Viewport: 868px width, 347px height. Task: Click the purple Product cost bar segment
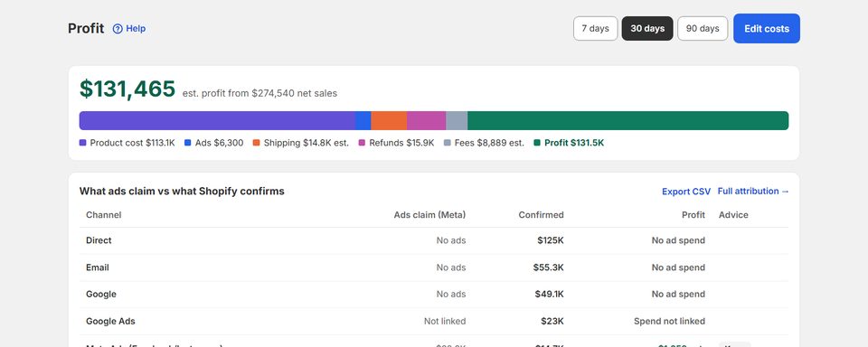click(217, 121)
